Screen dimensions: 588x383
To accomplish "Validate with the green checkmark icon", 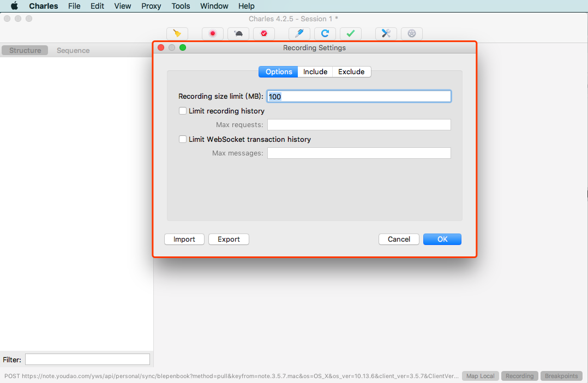I will 351,33.
